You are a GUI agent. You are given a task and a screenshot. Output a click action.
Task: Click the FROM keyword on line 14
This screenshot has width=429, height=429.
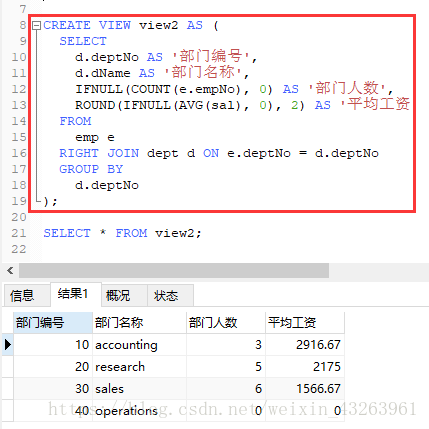[x=75, y=121]
